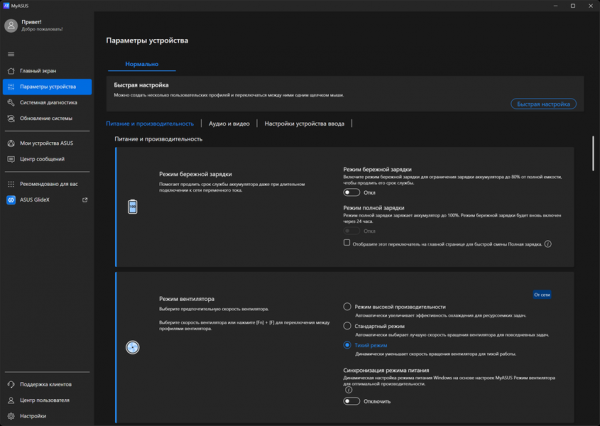Open Главный экран in sidebar
Screen dimensions: 600x426
[x=47, y=71]
